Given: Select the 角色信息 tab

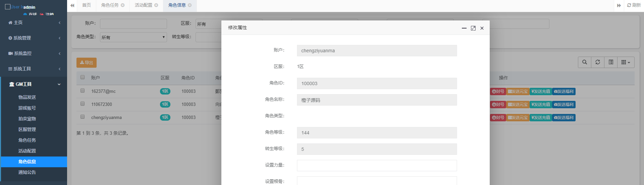Looking at the screenshot, I should tap(177, 5).
